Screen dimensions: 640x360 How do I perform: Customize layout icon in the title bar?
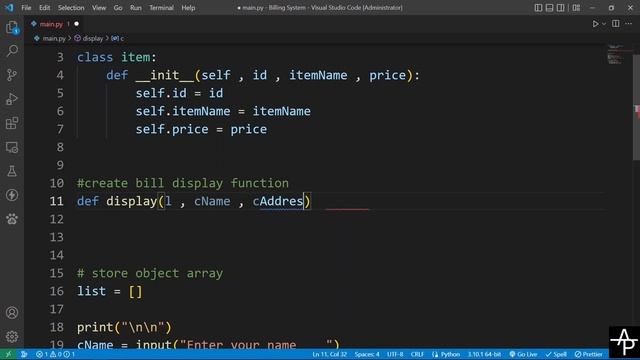576,8
